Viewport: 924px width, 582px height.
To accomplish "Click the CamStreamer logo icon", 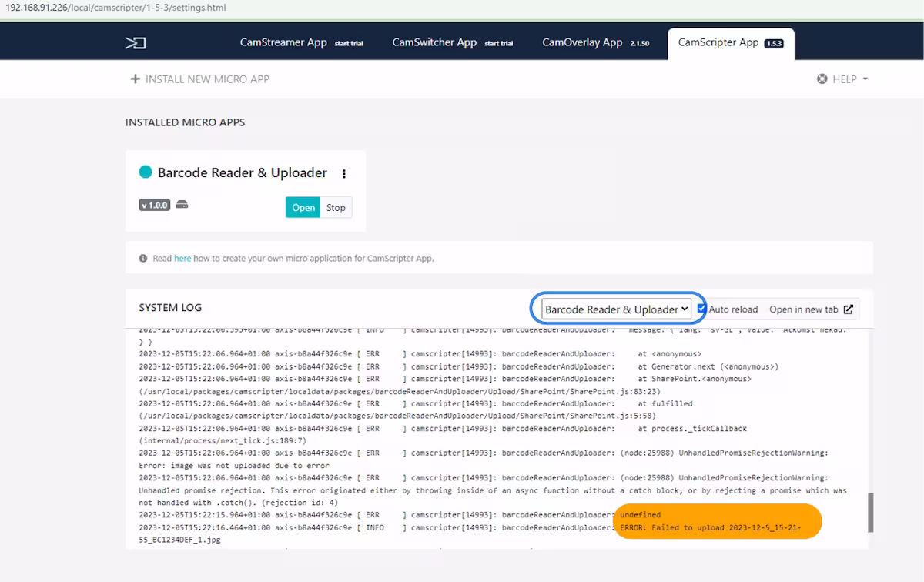I will point(136,43).
